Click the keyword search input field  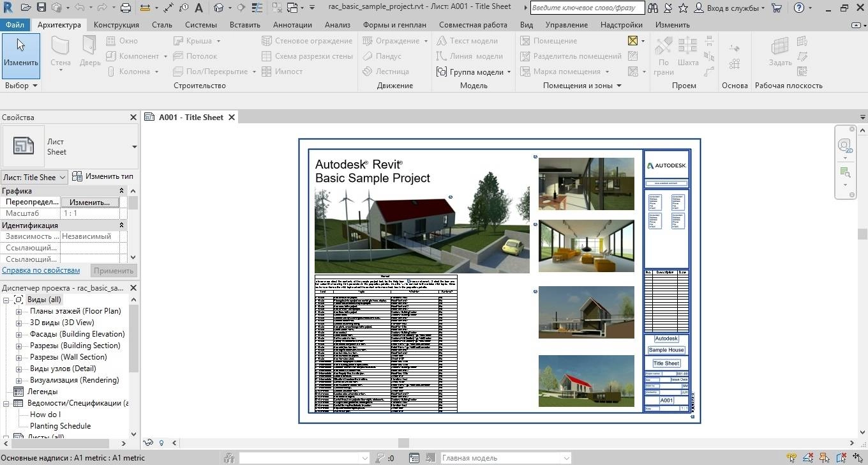point(587,8)
